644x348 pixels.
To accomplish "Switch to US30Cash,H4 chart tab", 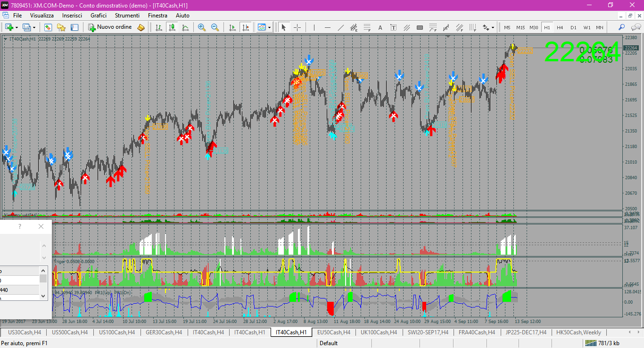I will 25,332.
